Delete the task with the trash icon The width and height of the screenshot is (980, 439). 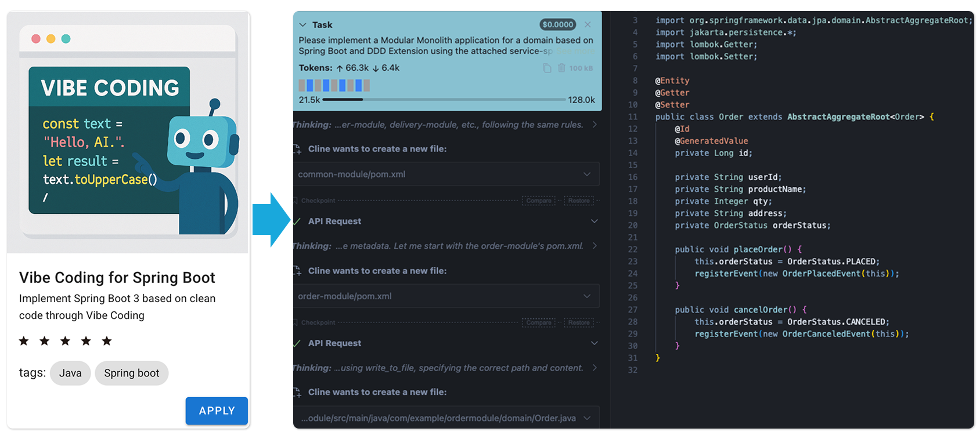(561, 68)
